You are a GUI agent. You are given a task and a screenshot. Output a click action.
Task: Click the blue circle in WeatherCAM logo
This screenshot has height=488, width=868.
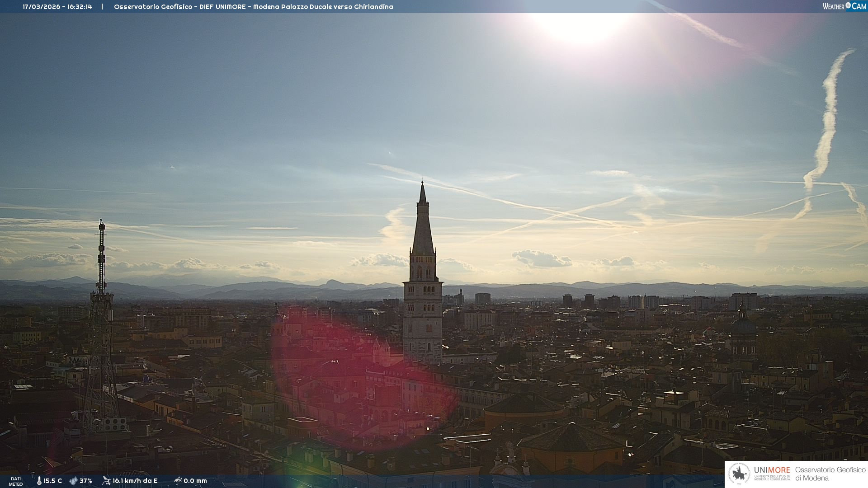(848, 5)
